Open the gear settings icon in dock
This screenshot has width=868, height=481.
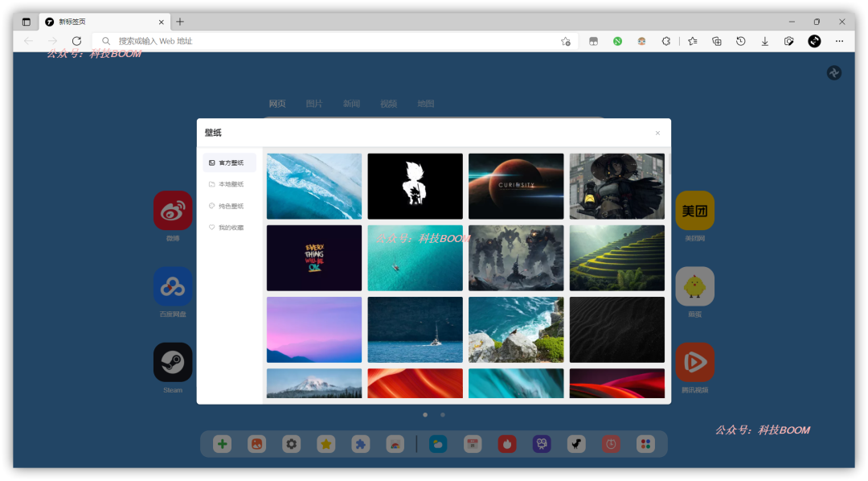[291, 444]
